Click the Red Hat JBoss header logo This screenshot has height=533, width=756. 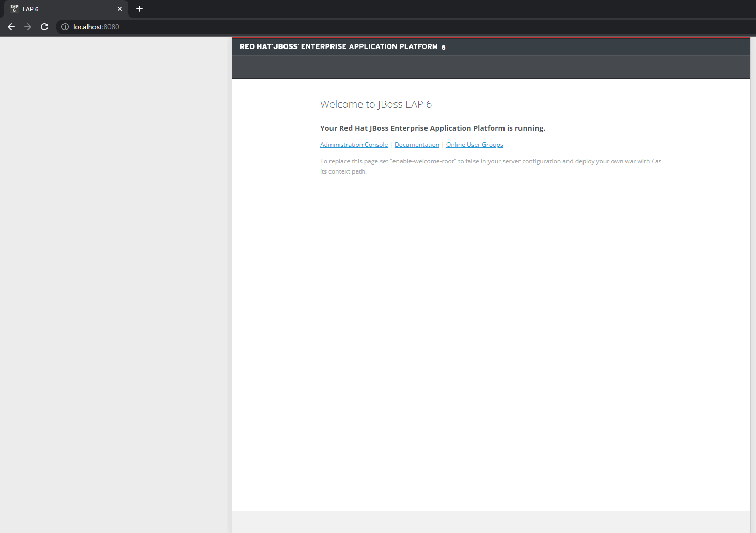click(x=342, y=46)
